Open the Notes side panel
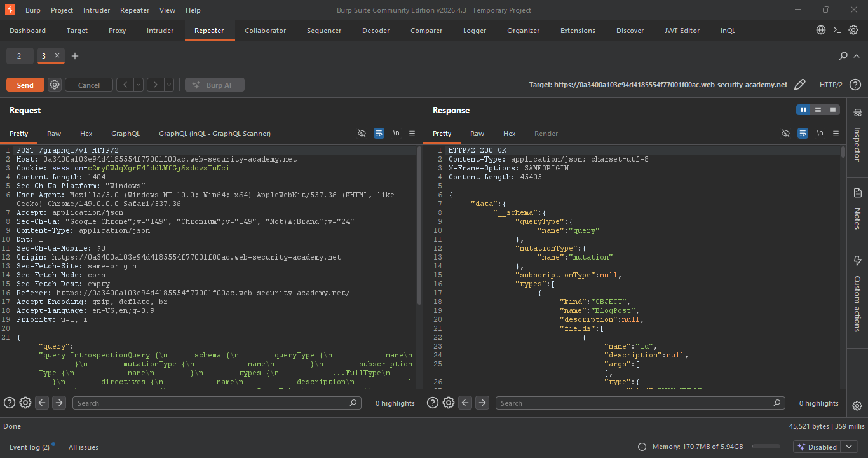Viewport: 868px width, 458px height. pyautogui.click(x=857, y=208)
